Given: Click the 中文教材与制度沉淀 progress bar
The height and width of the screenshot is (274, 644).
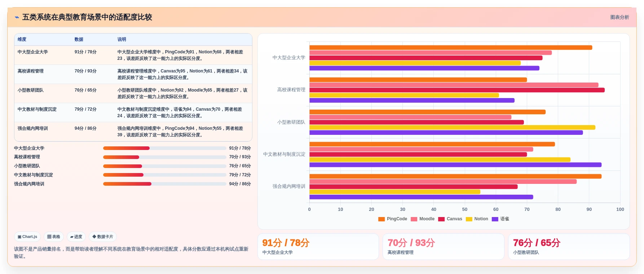Looking at the screenshot, I should pos(164,175).
